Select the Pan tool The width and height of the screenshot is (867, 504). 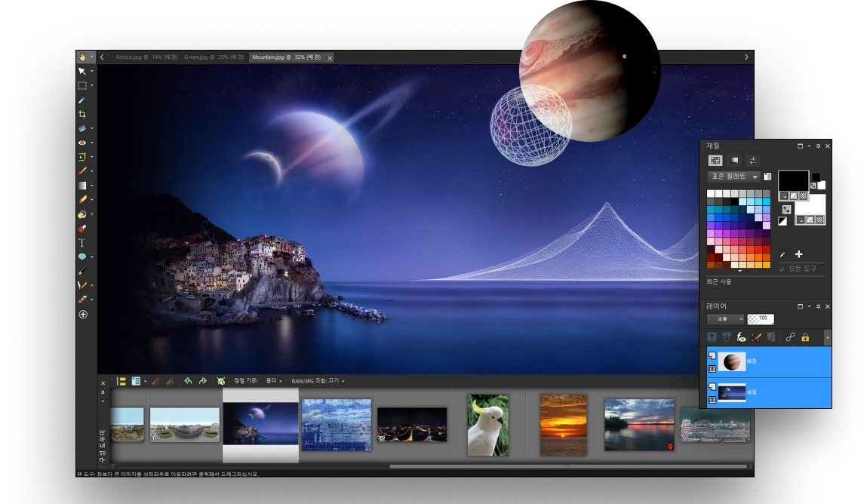pos(83,57)
